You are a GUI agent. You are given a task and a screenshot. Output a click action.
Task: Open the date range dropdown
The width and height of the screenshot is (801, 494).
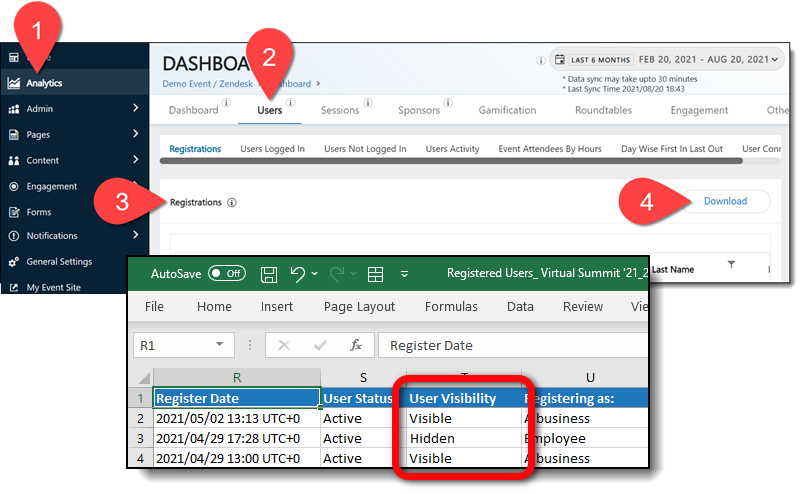pyautogui.click(x=775, y=60)
